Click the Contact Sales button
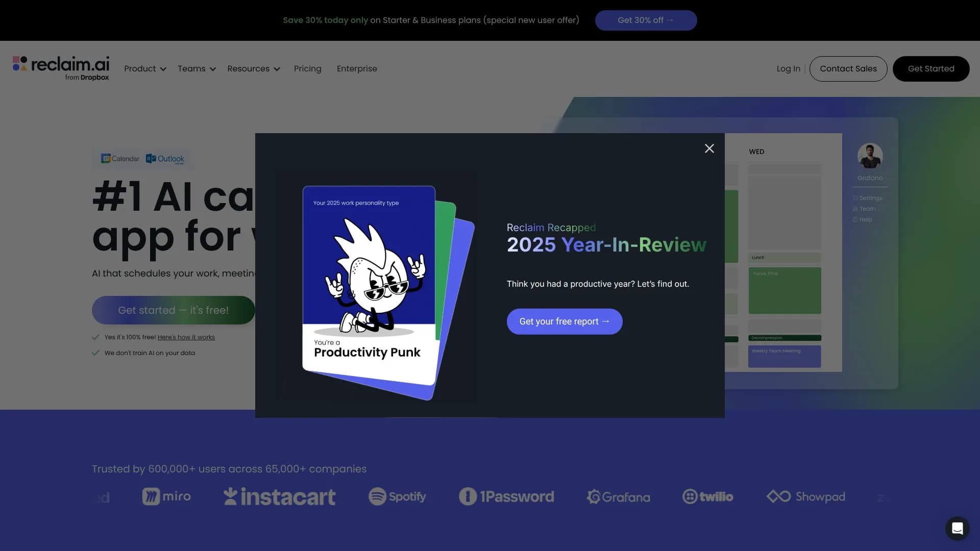This screenshot has width=980, height=551. pyautogui.click(x=848, y=69)
